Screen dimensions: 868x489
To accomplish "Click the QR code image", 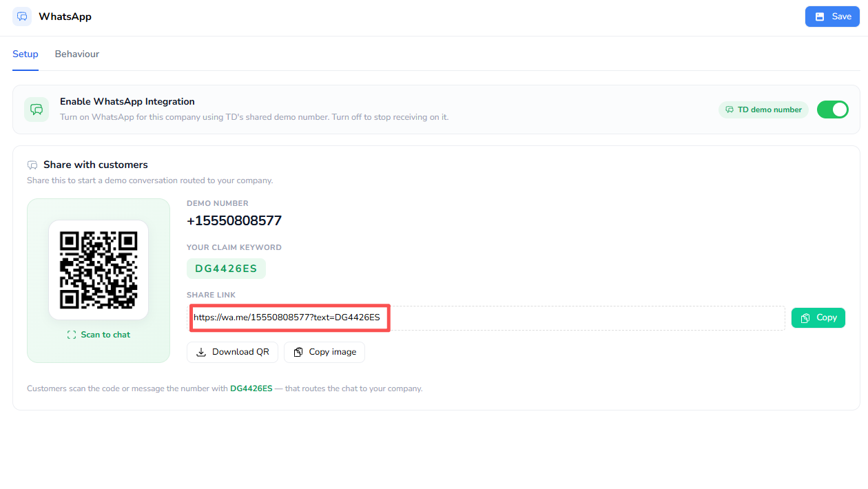I will tap(99, 270).
